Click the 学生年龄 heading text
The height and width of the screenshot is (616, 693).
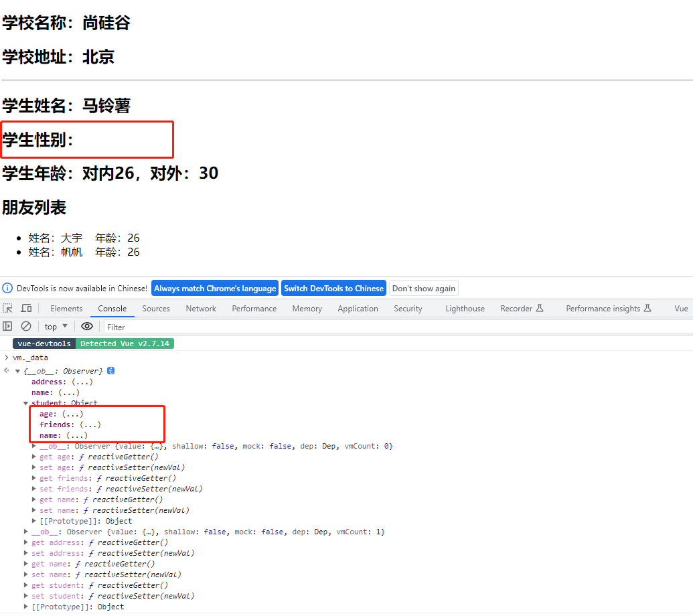click(x=110, y=173)
